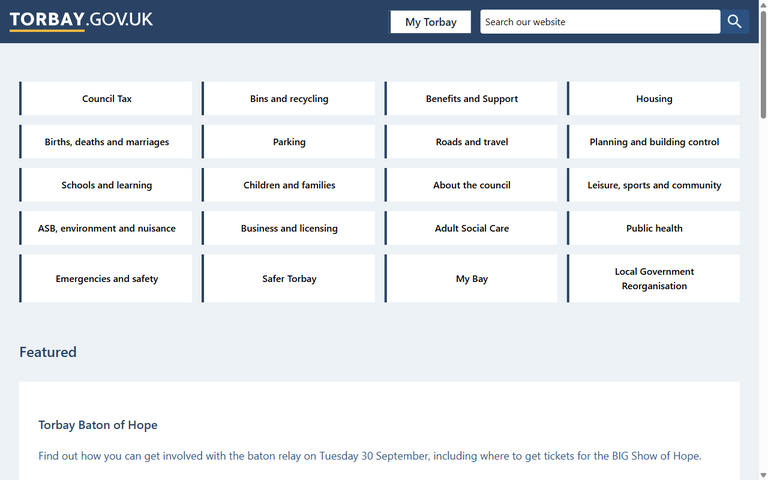The width and height of the screenshot is (768, 480).
Task: Go to Benefits and Support
Action: pyautogui.click(x=471, y=99)
